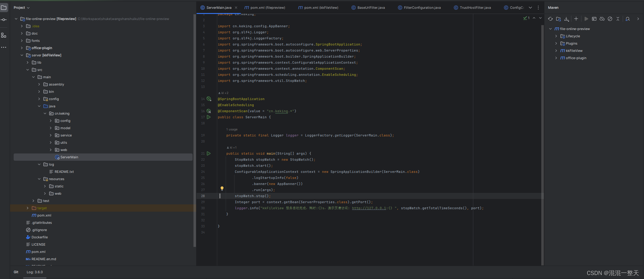
Task: Expand the Lifecycle node in Maven
Action: pyautogui.click(x=556, y=36)
